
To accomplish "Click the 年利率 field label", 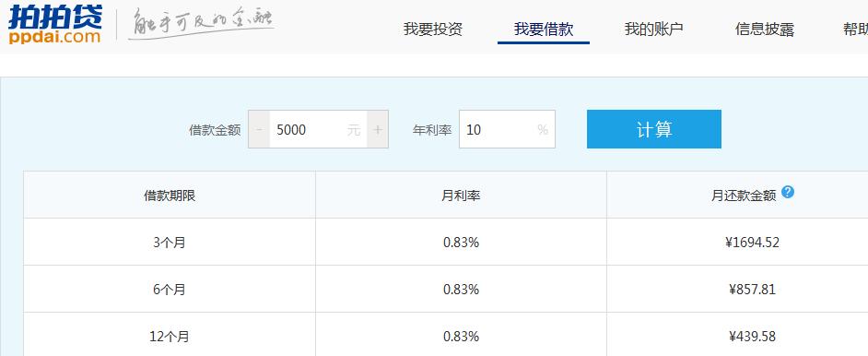I will click(x=432, y=130).
